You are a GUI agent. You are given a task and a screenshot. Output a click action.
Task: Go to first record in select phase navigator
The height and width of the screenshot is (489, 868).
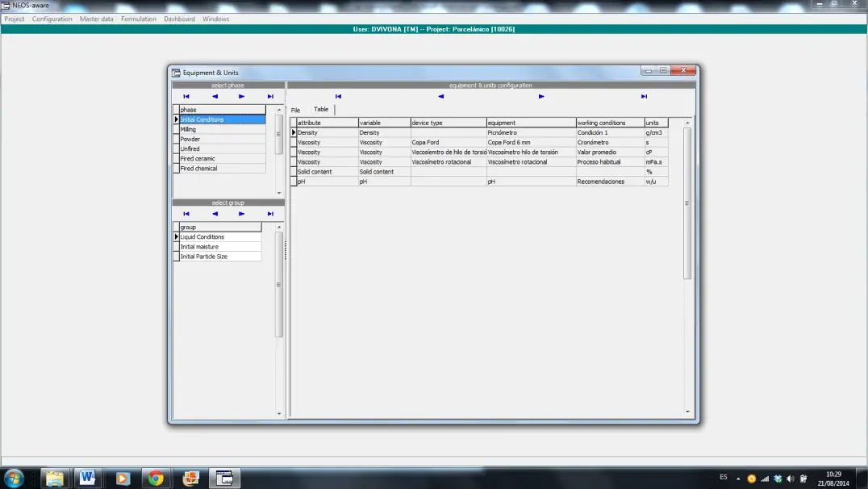[186, 97]
